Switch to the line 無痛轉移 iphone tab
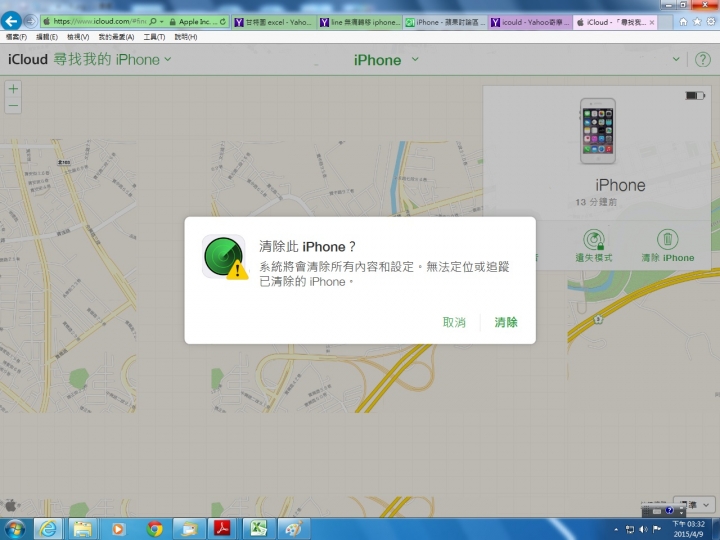Image resolution: width=720 pixels, height=540 pixels. pyautogui.click(x=360, y=22)
